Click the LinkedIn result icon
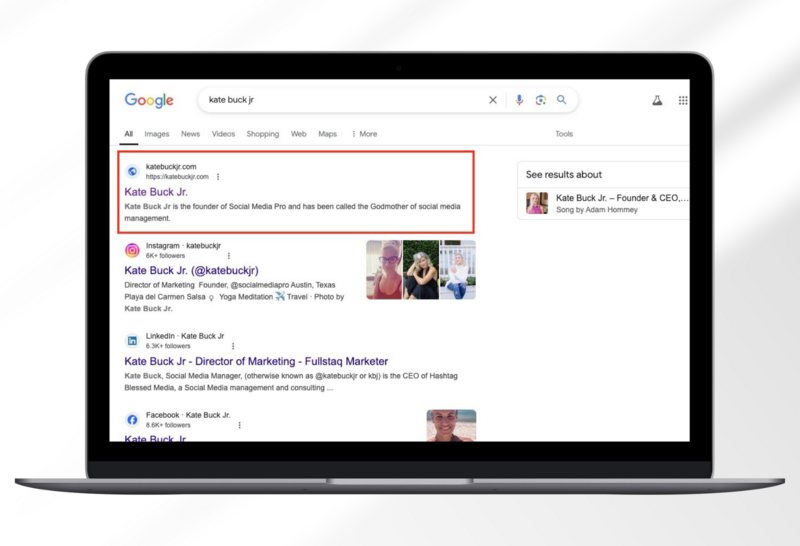Viewport: 800px width, 546px height. pos(132,340)
